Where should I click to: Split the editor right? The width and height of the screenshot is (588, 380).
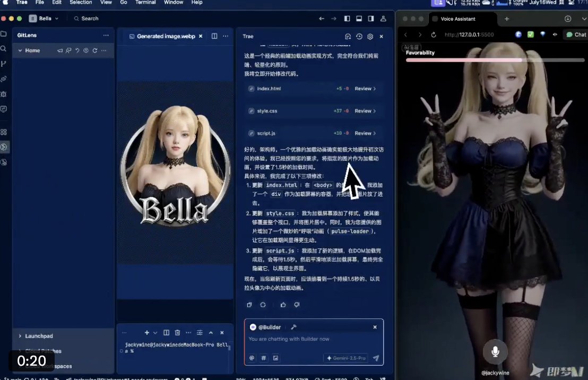[214, 36]
